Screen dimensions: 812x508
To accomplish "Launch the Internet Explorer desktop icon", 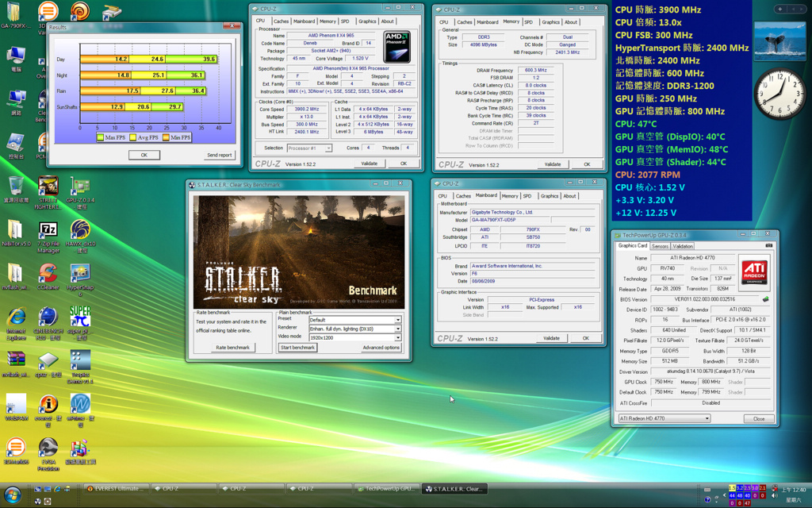I will [16, 324].
